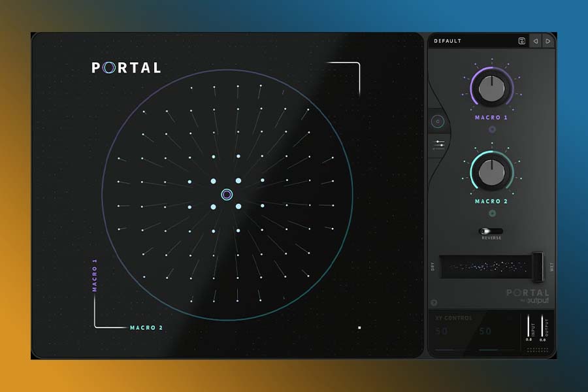Click the WET label beside the mix slider
588x392 pixels.
click(551, 267)
